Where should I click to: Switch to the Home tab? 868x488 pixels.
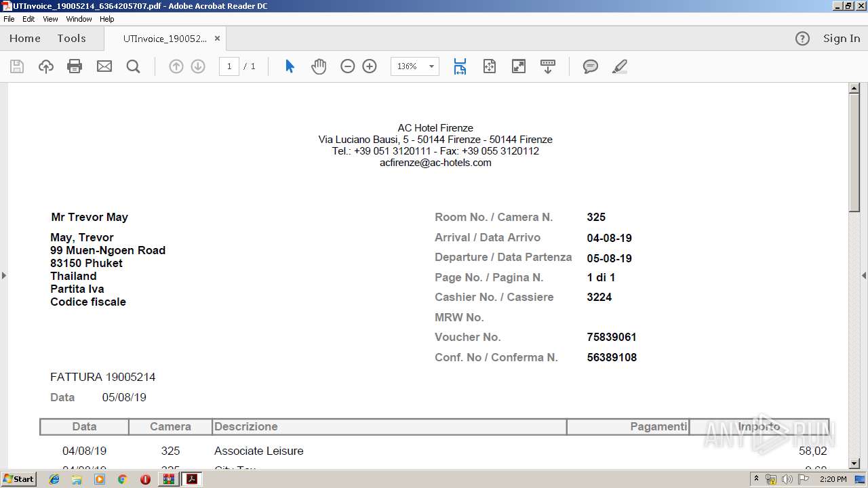[25, 39]
